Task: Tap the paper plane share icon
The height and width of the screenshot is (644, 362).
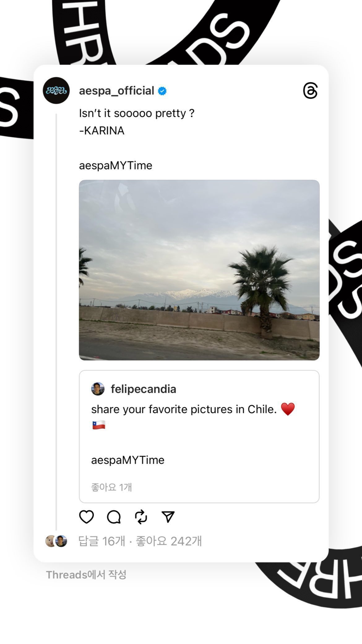Action: click(x=168, y=517)
